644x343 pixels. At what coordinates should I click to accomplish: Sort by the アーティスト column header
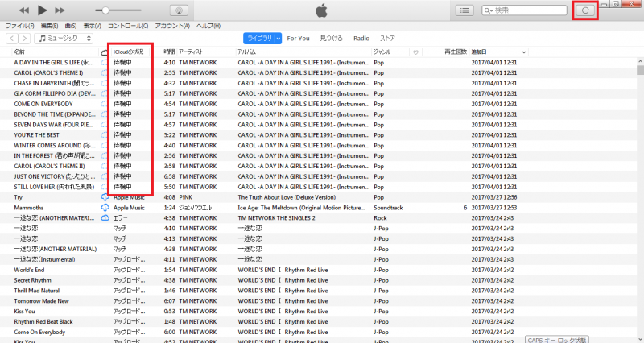191,52
